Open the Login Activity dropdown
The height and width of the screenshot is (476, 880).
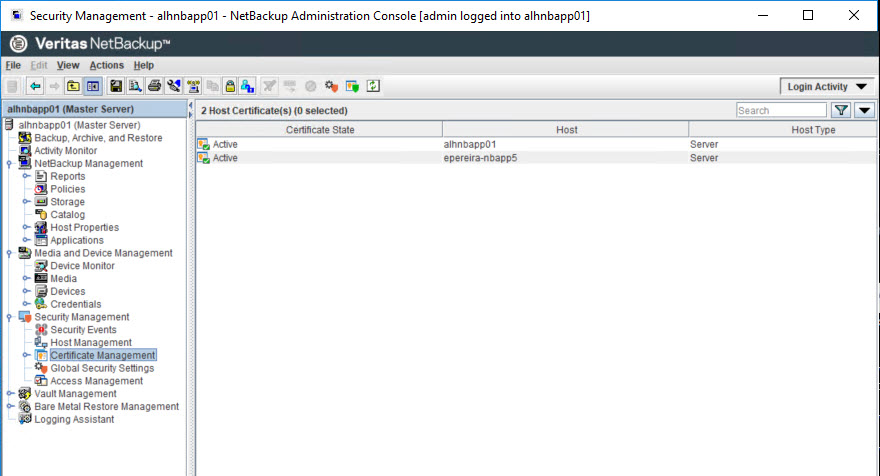click(827, 86)
